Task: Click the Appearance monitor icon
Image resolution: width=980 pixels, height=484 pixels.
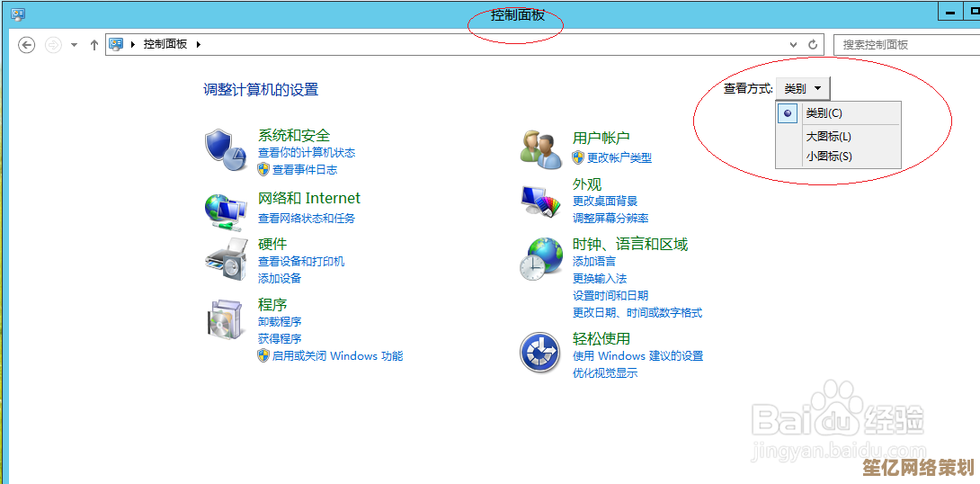Action: point(540,201)
